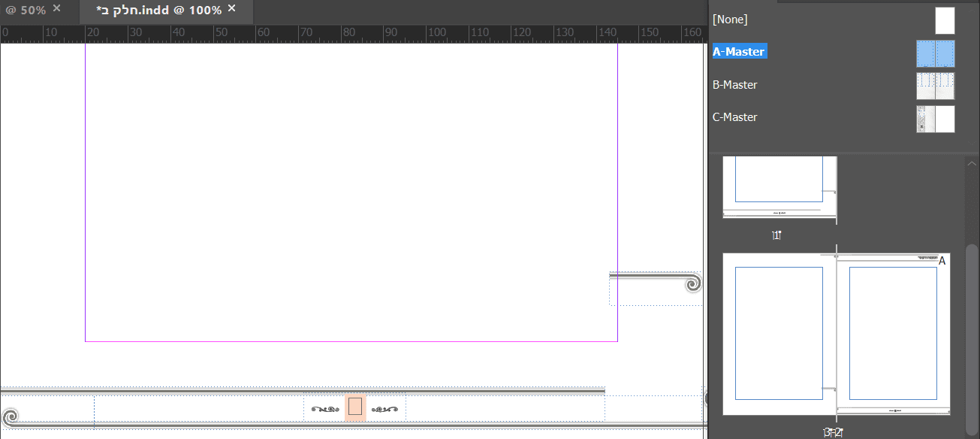Click the 2-3 spread number label
Image resolution: width=980 pixels, height=439 pixels.
point(834,432)
